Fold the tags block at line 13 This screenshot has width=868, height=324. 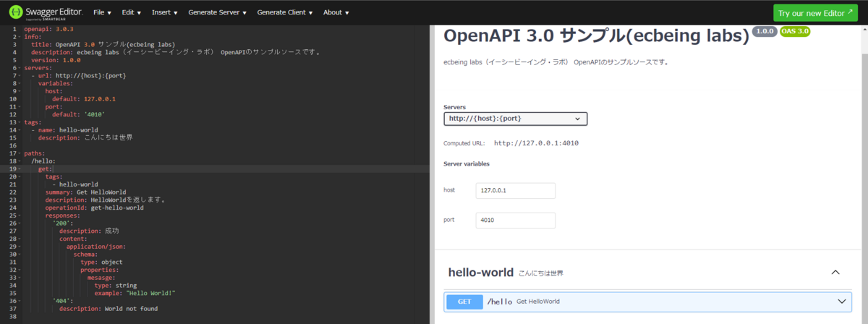coord(20,122)
